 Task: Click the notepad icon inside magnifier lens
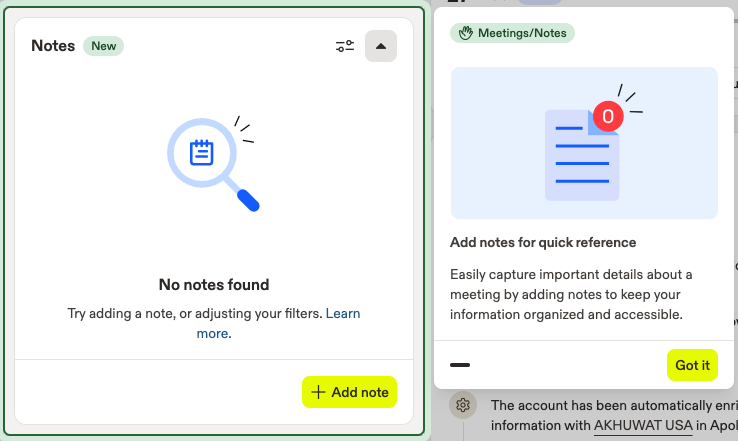202,152
